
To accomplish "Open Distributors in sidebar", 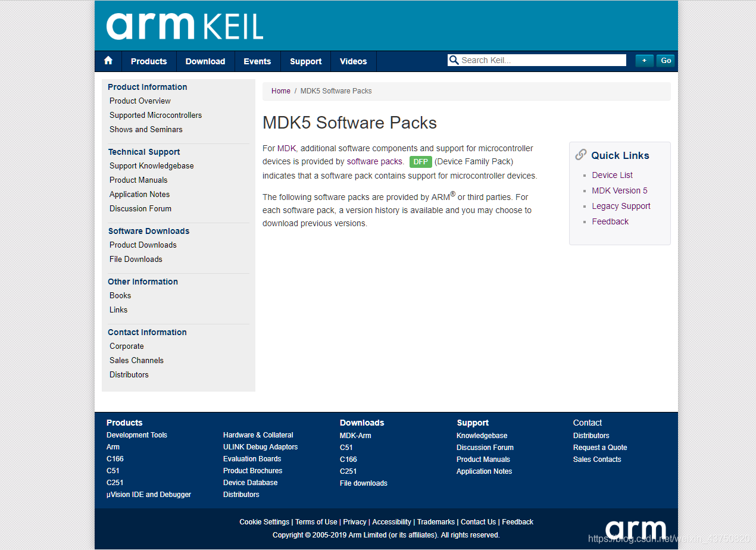I will coord(129,374).
